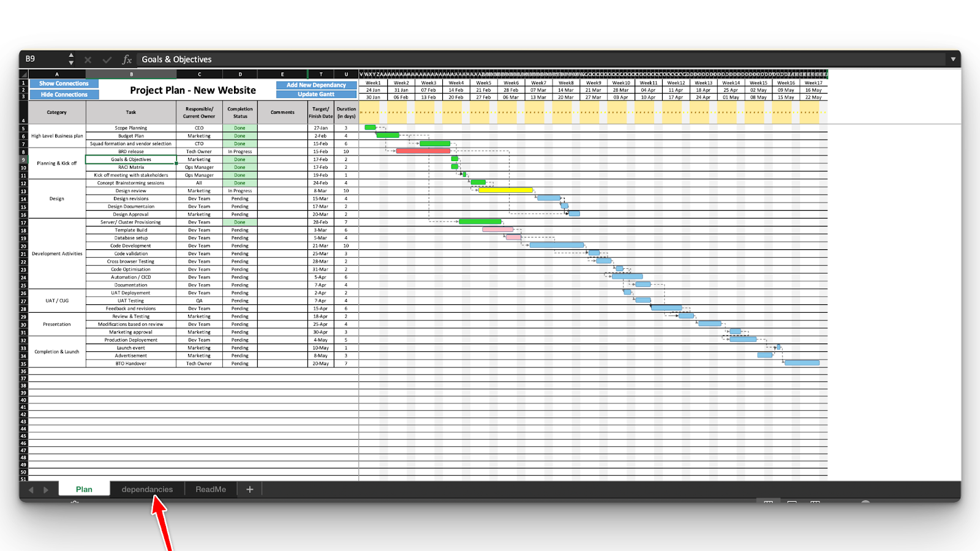Click the Launch event task cell
The height and width of the screenshot is (551, 980).
[x=131, y=348]
